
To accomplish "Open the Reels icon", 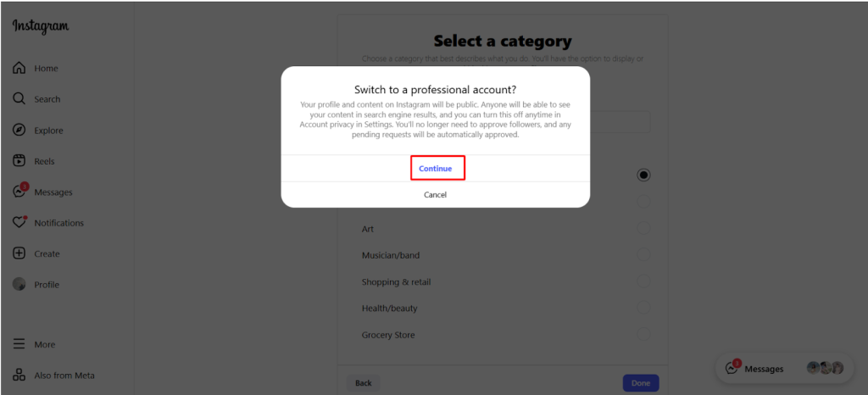I will 19,161.
